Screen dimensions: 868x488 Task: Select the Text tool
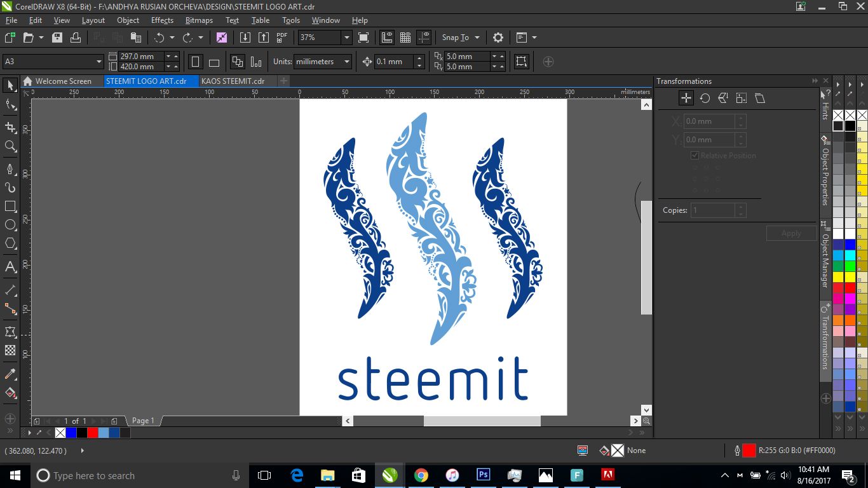[10, 267]
